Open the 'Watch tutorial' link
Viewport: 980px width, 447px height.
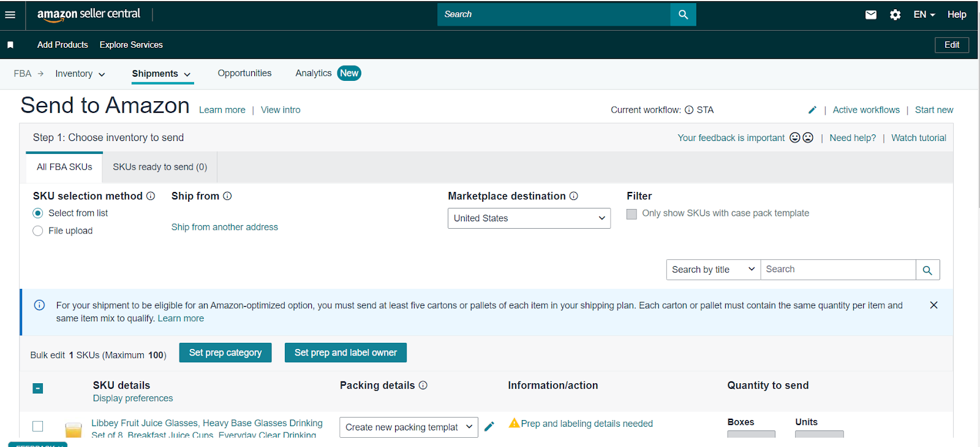pos(919,138)
